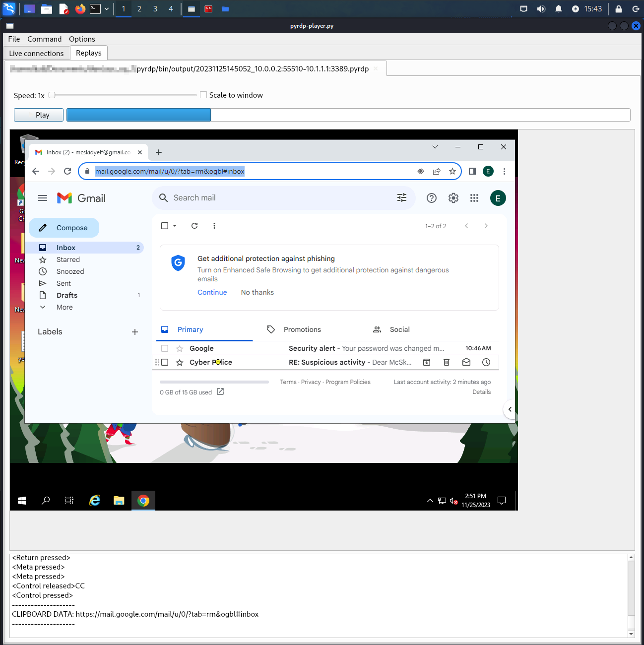Image resolution: width=644 pixels, height=645 pixels.
Task: Open the select dropdown arrow beside checkbox
Action: pos(175,226)
